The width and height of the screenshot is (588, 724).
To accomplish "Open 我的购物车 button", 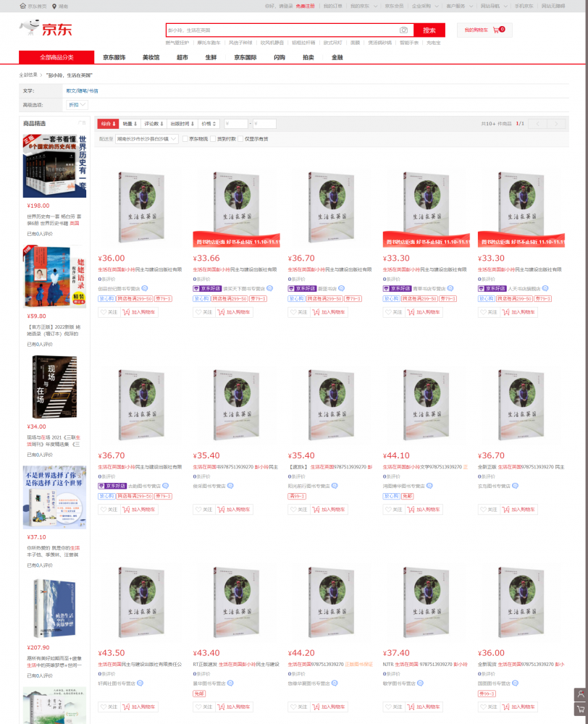I will click(x=484, y=30).
